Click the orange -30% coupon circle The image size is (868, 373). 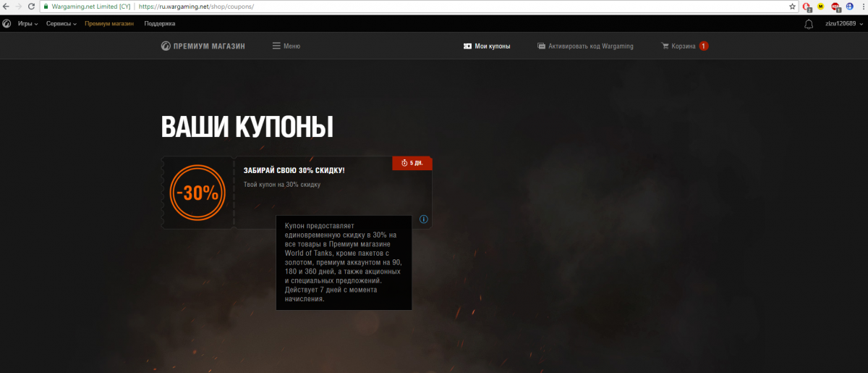tap(197, 193)
